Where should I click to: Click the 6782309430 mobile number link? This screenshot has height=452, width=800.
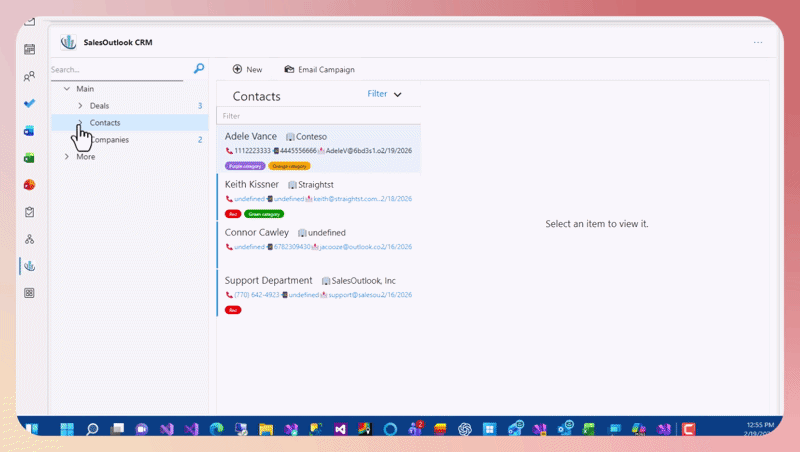[x=292, y=247]
